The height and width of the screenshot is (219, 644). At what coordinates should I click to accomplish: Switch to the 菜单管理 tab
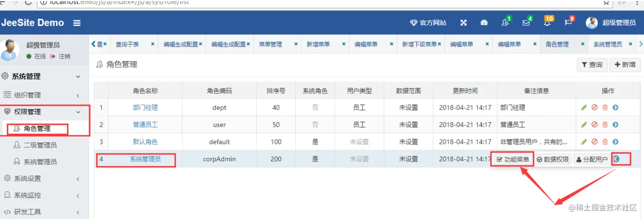270,44
